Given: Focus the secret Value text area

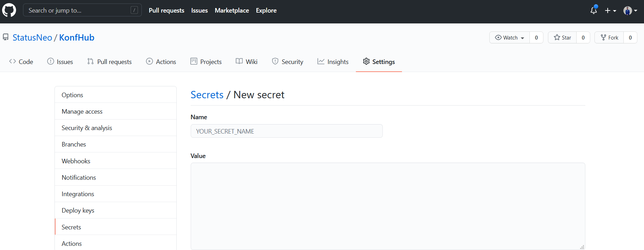Looking at the screenshot, I should pos(388,206).
